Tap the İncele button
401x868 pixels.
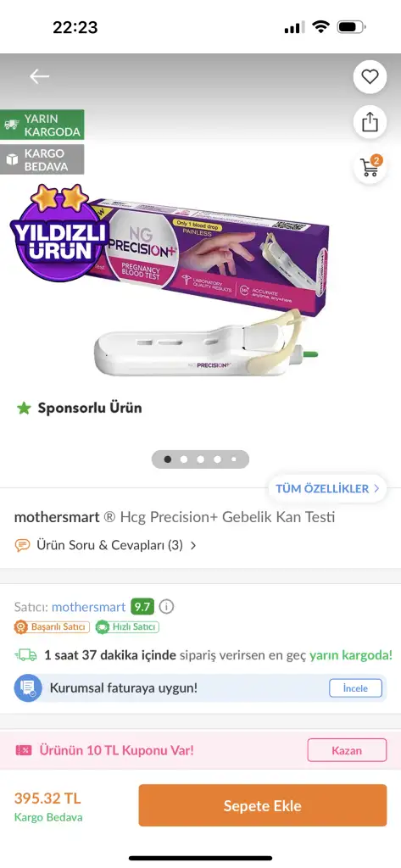coord(355,688)
